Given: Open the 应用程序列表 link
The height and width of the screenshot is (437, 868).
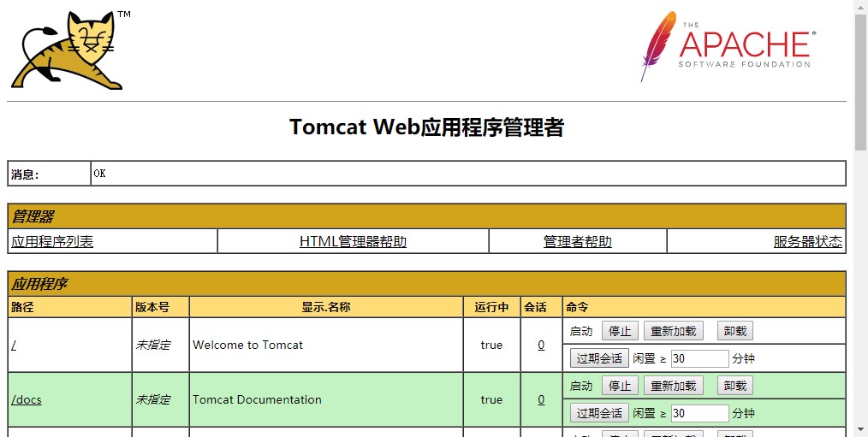Looking at the screenshot, I should click(x=52, y=242).
